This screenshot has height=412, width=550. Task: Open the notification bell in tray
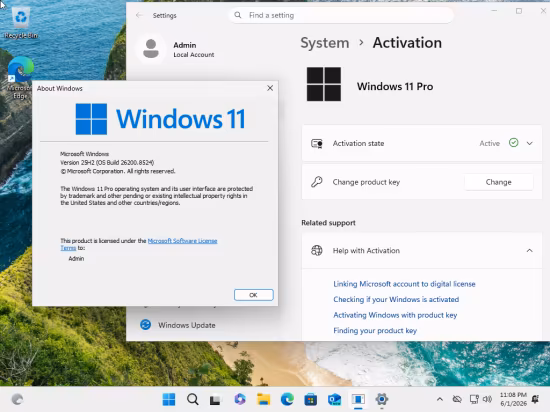535,399
